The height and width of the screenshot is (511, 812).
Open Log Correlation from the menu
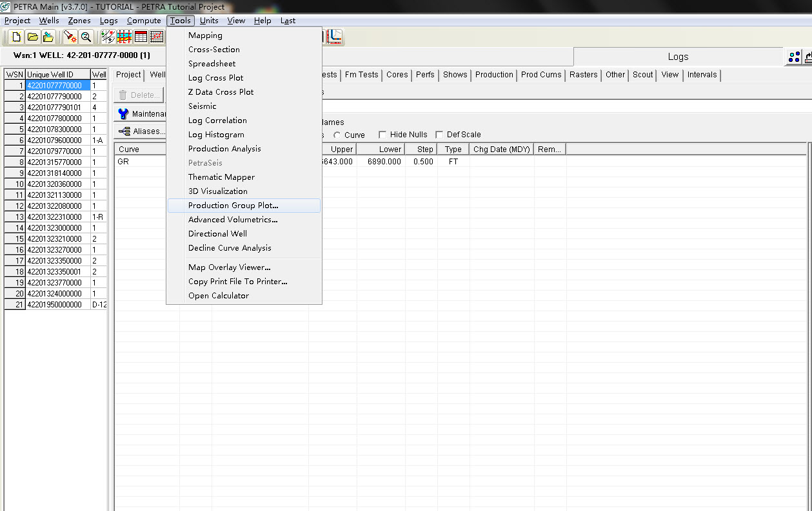[244, 121]
